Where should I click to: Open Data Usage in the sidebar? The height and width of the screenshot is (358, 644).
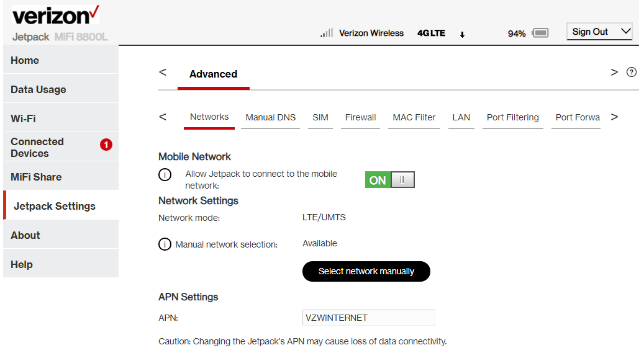pyautogui.click(x=39, y=89)
